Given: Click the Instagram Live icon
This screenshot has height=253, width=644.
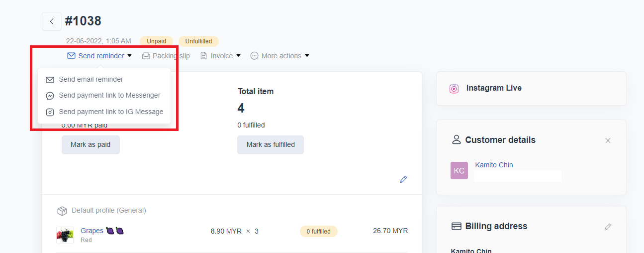Looking at the screenshot, I should click(x=454, y=88).
